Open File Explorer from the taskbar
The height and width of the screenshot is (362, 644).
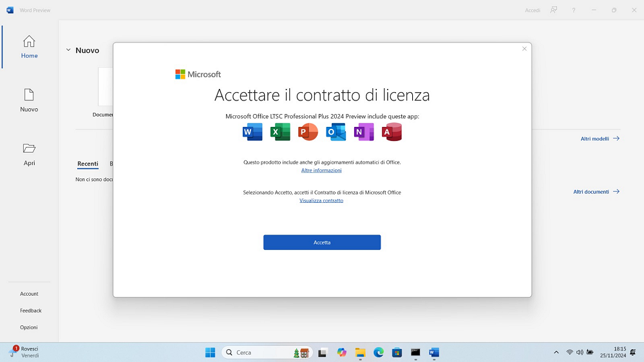360,352
